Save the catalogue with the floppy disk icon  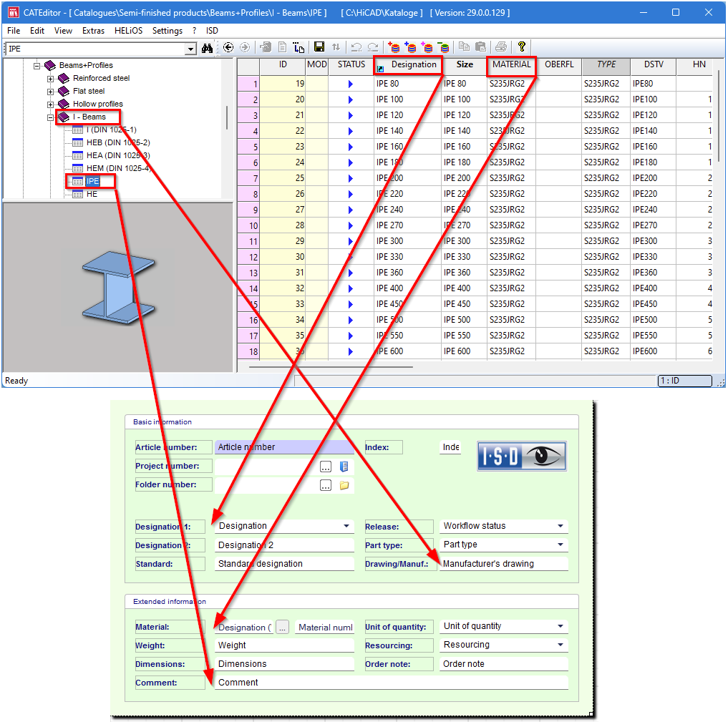tap(319, 47)
